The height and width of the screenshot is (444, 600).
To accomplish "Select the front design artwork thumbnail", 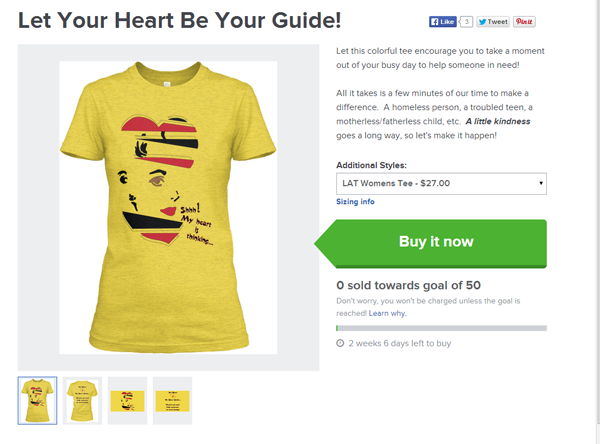I will coord(127,400).
